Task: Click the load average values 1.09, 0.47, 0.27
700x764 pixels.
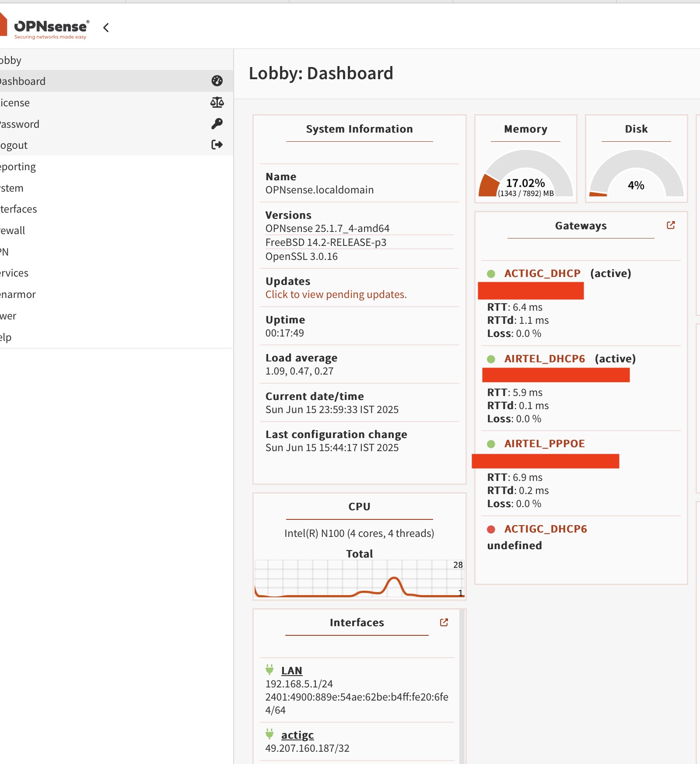Action: click(300, 371)
